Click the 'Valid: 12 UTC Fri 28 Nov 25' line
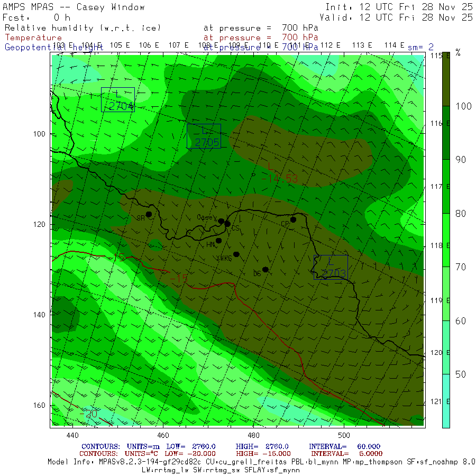The height and width of the screenshot is (476, 476). (x=396, y=17)
